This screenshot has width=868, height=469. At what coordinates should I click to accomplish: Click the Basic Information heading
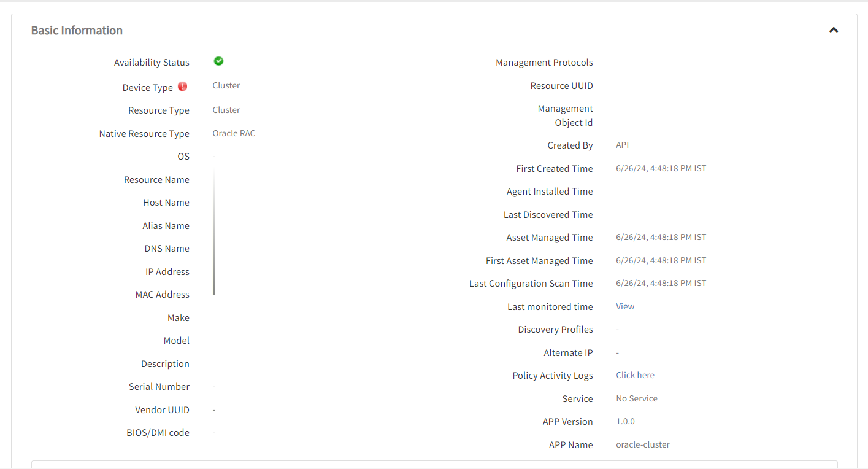(x=77, y=30)
